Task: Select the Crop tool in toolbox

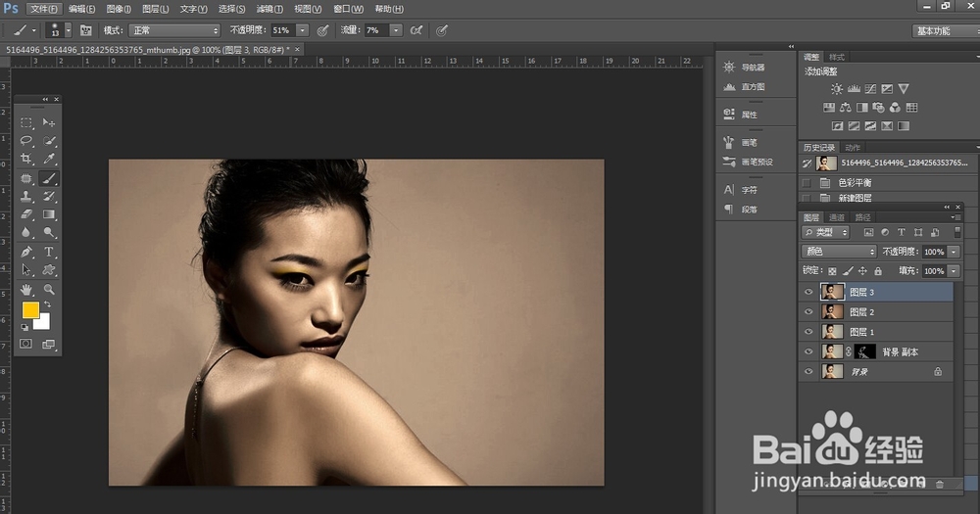Action: (x=27, y=160)
